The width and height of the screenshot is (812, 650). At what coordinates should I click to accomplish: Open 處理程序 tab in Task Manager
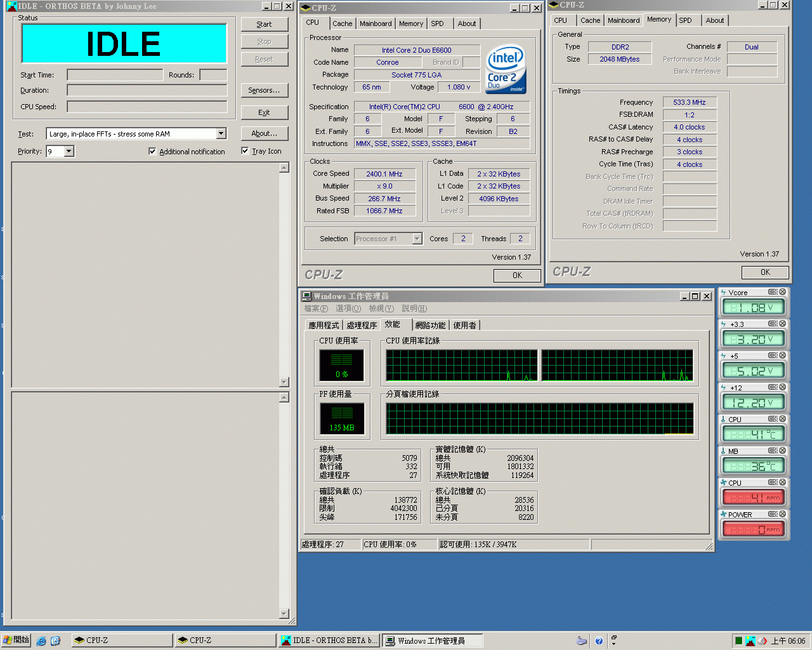tap(362, 325)
